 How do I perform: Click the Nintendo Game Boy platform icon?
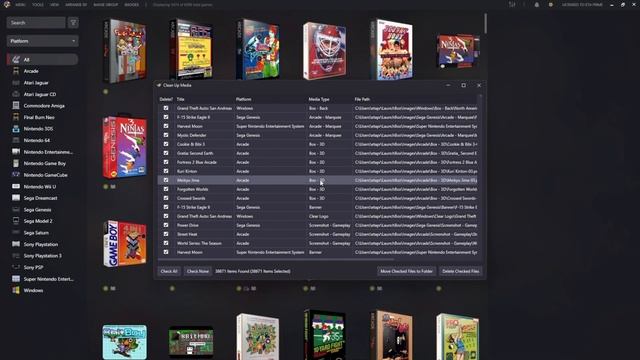pyautogui.click(x=16, y=163)
